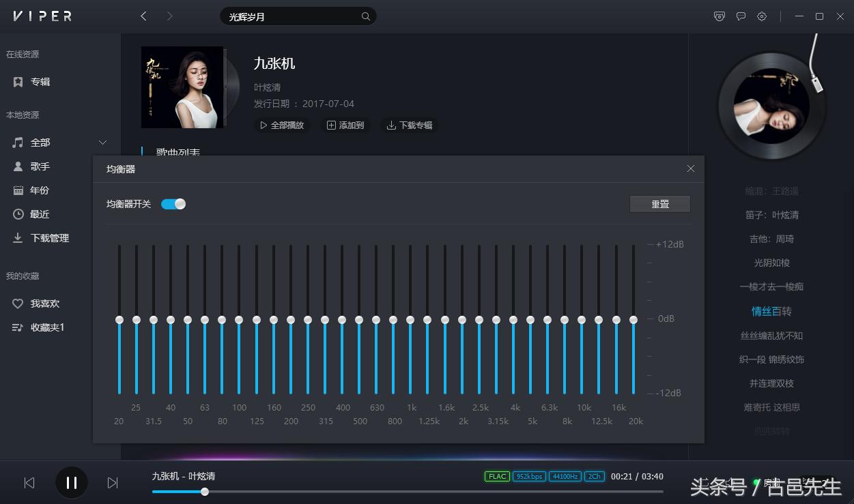The height and width of the screenshot is (504, 854).
Task: Open the settings gear icon
Action: 762,16
